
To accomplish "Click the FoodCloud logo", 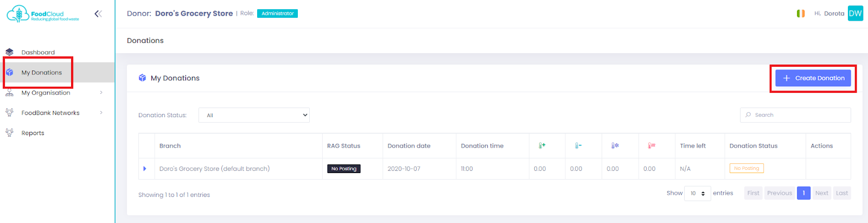I will point(43,14).
